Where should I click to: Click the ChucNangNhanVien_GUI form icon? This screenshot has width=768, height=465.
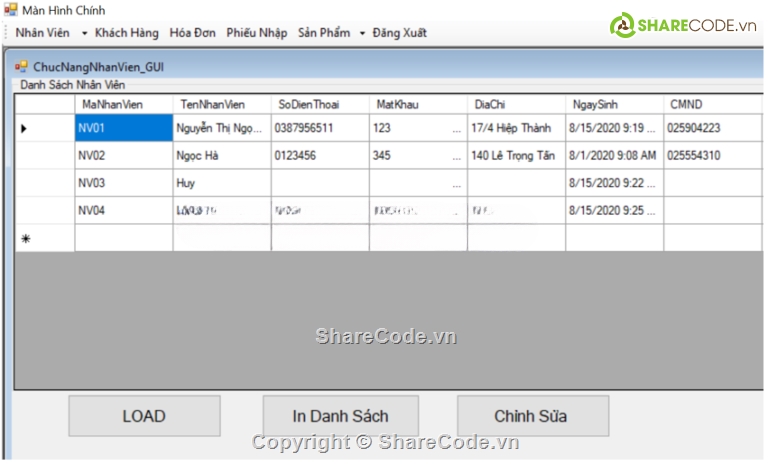(x=21, y=66)
